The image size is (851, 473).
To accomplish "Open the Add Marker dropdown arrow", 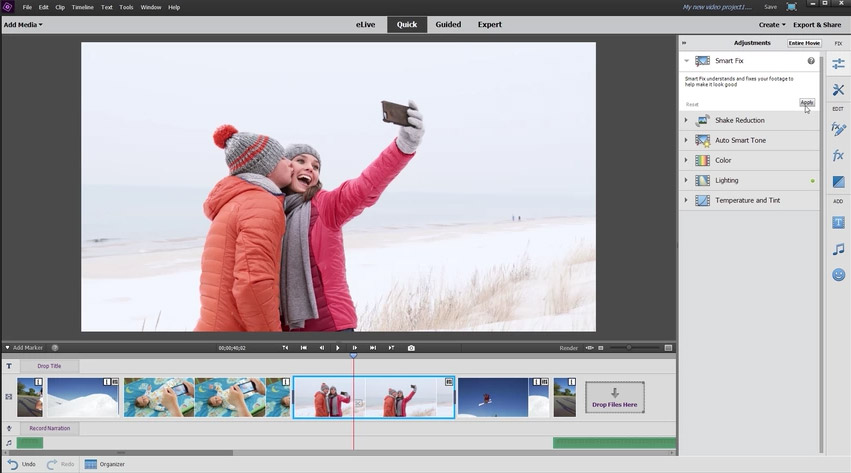I will coord(7,348).
